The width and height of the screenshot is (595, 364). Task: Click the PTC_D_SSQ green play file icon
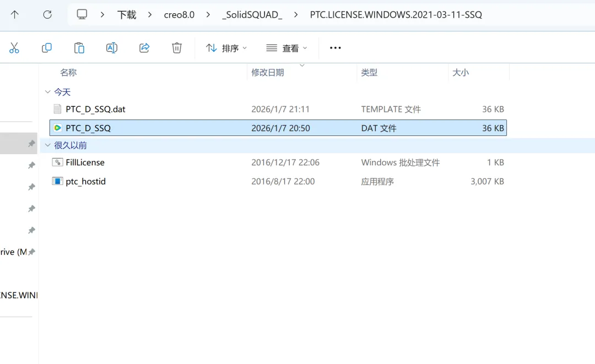tap(57, 128)
